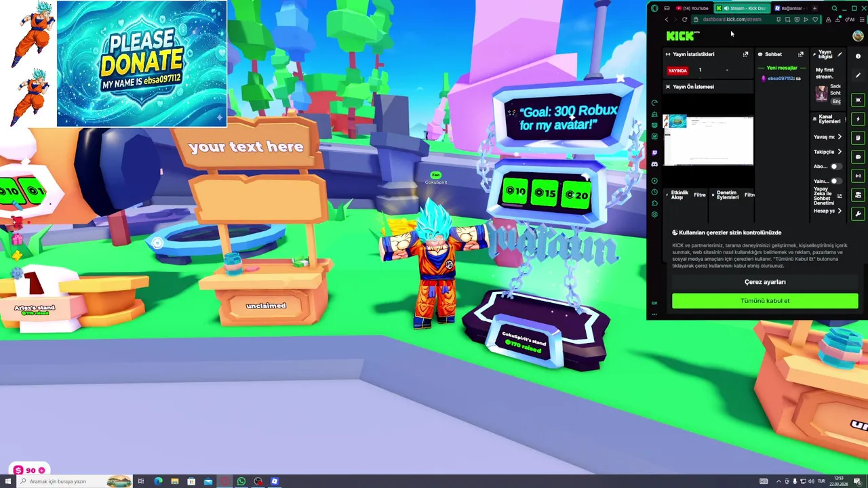Show hidden system tray icons
This screenshot has height=488, width=868.
pyautogui.click(x=778, y=481)
